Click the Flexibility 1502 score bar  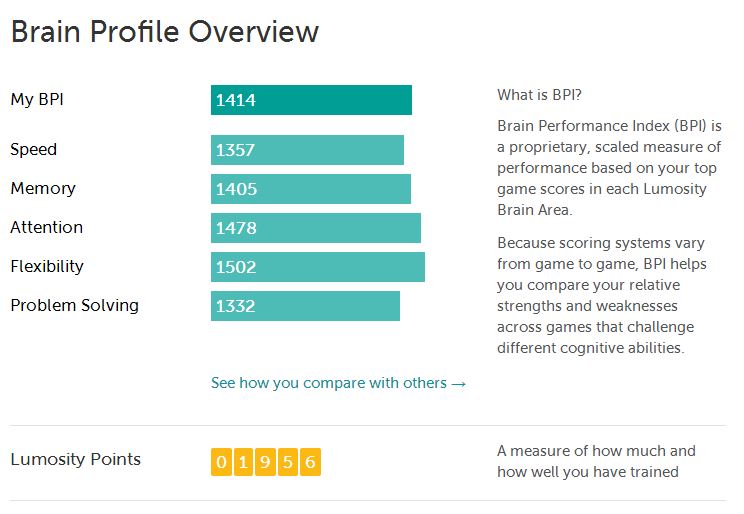(318, 267)
